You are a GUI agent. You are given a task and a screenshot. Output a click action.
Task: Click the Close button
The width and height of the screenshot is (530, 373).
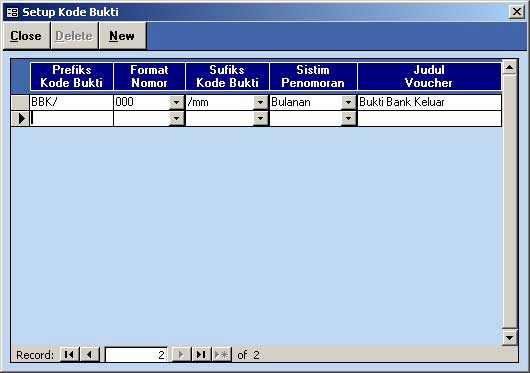point(26,36)
